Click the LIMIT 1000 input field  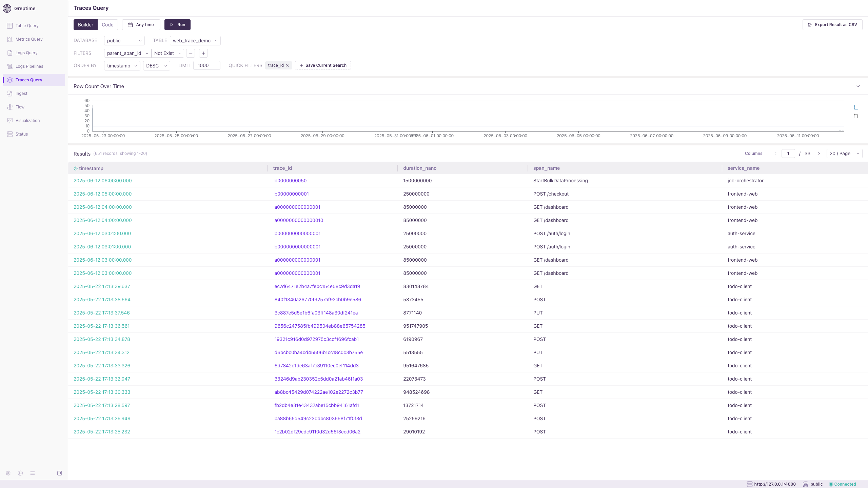207,65
